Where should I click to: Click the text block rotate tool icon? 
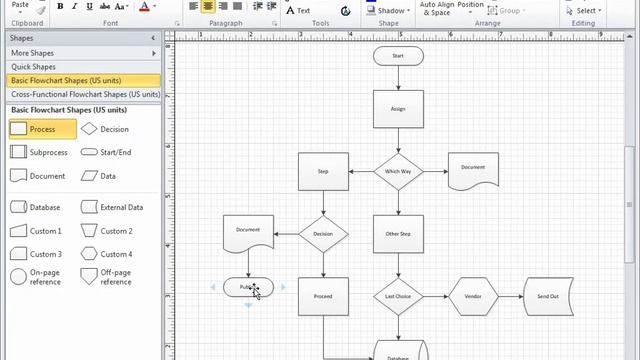pos(345,11)
